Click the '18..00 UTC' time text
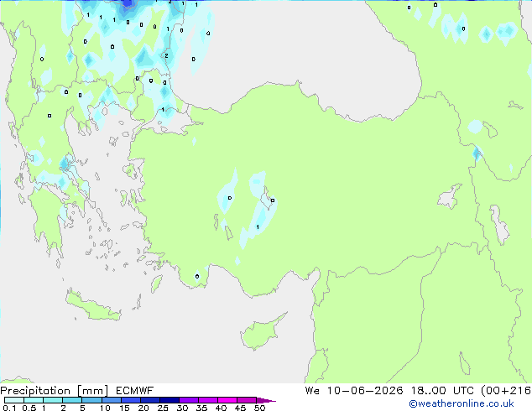 [x=442, y=391]
